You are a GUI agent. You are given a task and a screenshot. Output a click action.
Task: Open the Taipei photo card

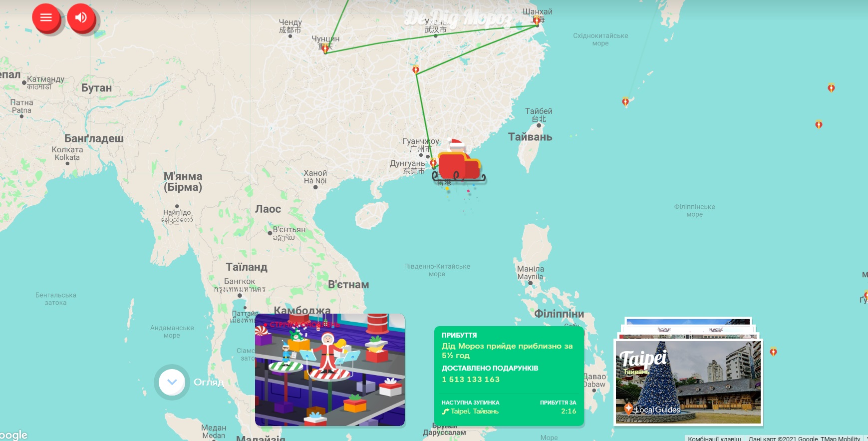click(x=688, y=382)
